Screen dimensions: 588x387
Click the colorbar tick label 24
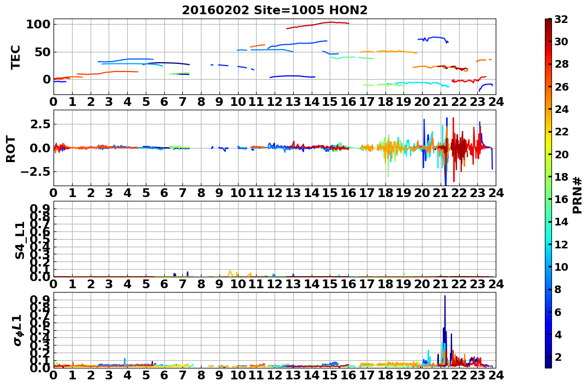[561, 109]
